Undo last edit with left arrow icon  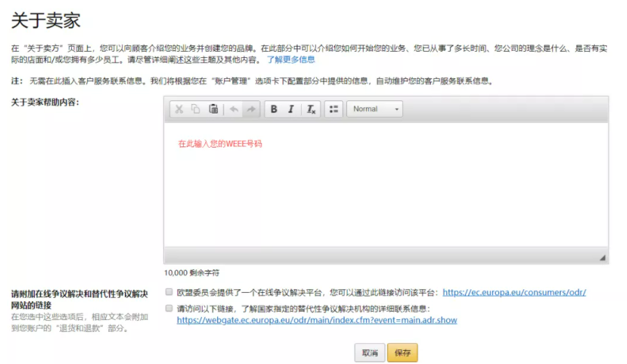(234, 109)
